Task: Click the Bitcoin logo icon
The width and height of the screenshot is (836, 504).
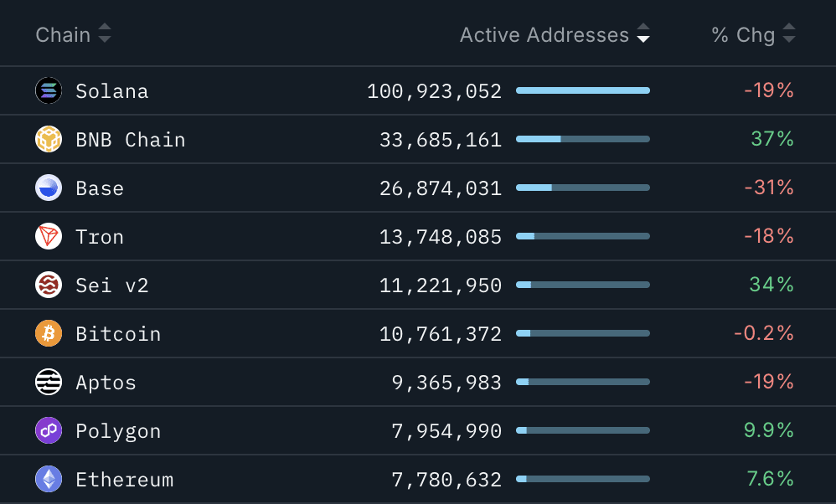Action: click(x=49, y=333)
